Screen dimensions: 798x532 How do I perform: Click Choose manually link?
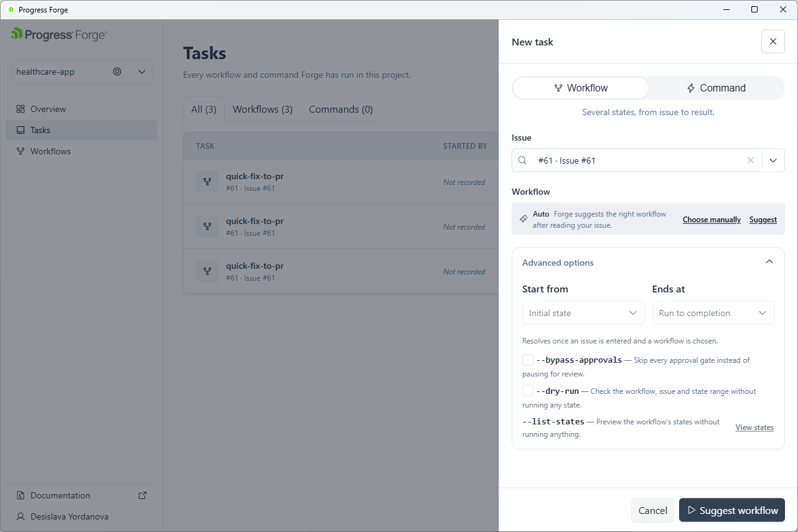[711, 220]
